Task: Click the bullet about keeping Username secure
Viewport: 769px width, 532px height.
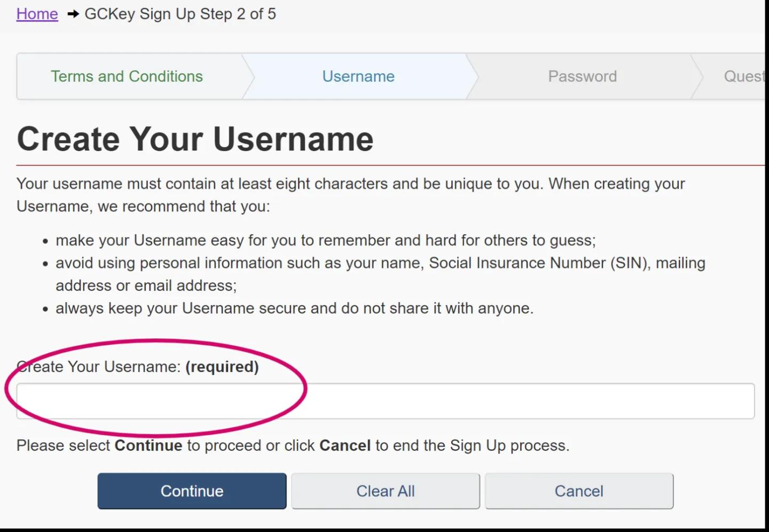Action: [x=294, y=308]
